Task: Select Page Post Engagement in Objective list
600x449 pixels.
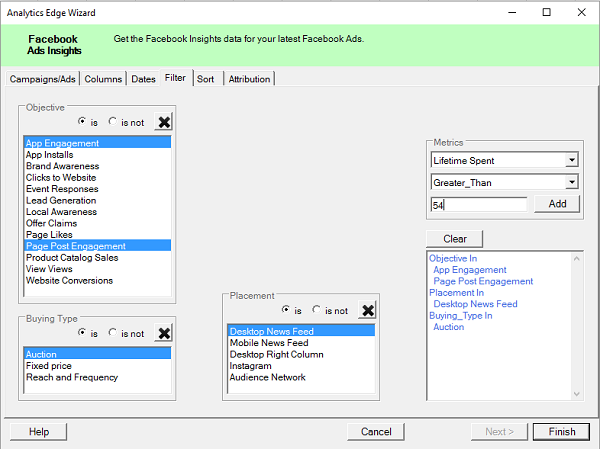Action: 98,246
